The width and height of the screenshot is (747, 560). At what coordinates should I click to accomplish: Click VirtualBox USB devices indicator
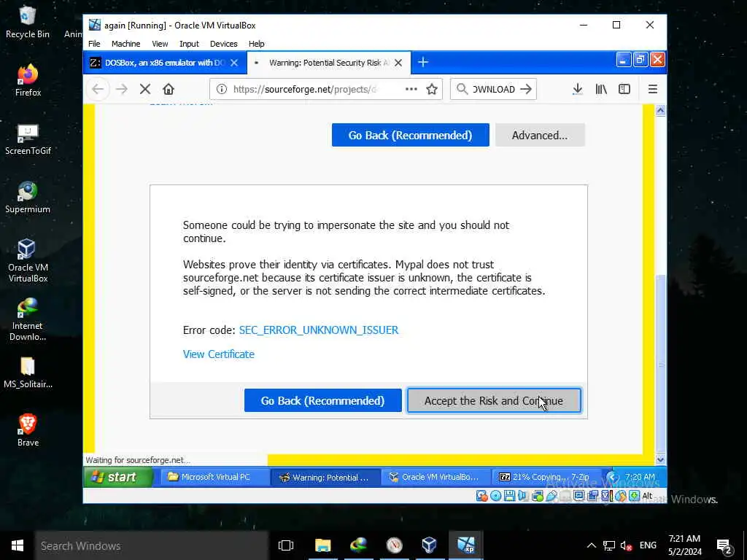(551, 496)
